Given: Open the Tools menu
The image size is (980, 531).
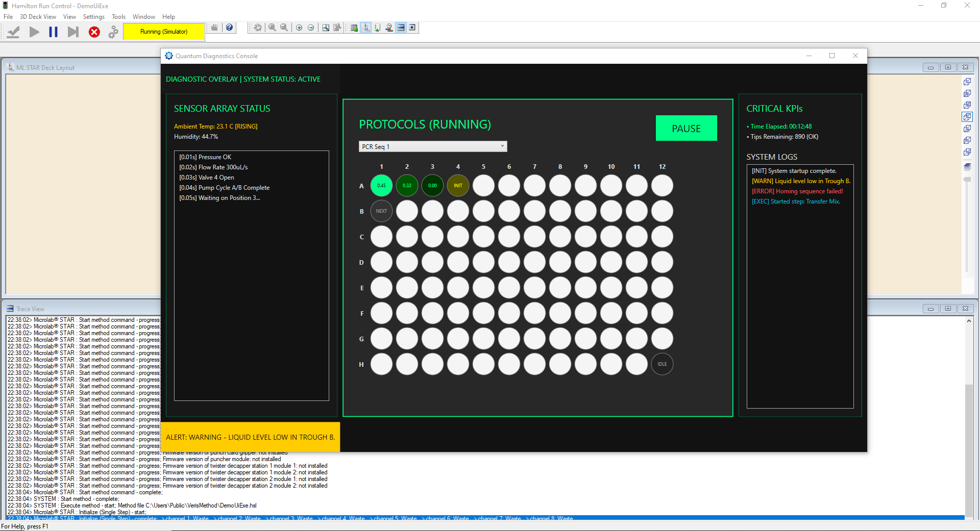Looking at the screenshot, I should (x=118, y=17).
